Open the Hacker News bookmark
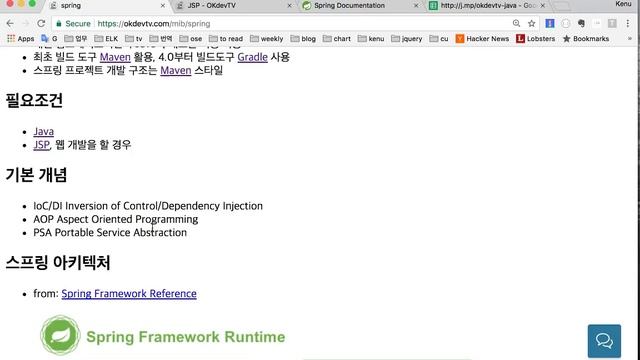This screenshot has width=640, height=360. pyautogui.click(x=482, y=39)
